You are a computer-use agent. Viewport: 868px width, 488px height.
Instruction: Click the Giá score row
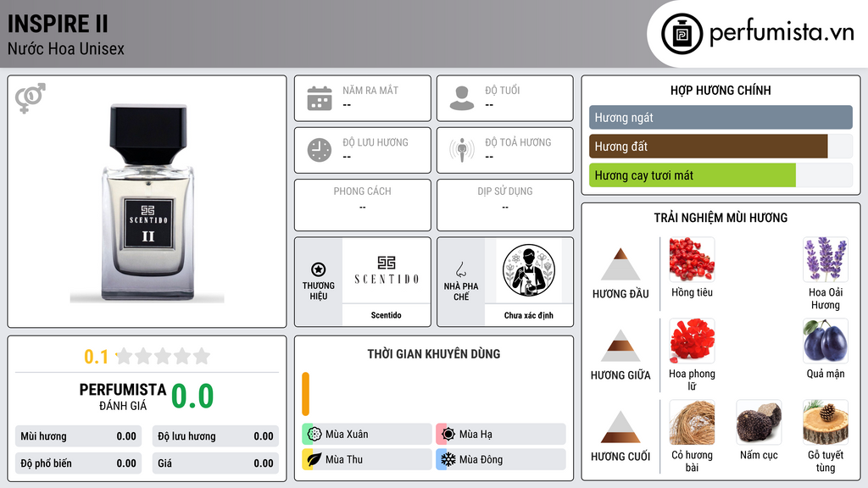click(215, 463)
